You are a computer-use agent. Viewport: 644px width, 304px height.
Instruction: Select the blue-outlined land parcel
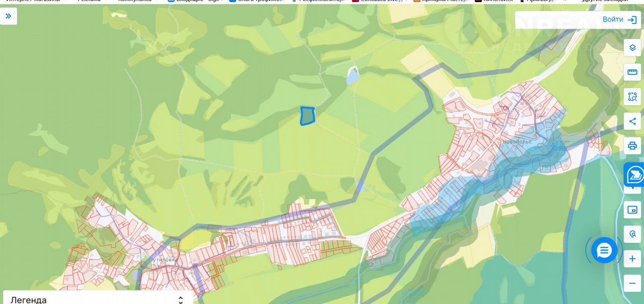coord(307,116)
